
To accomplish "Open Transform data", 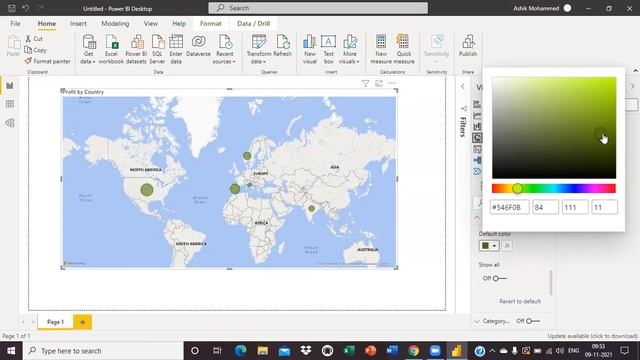I will (x=259, y=49).
